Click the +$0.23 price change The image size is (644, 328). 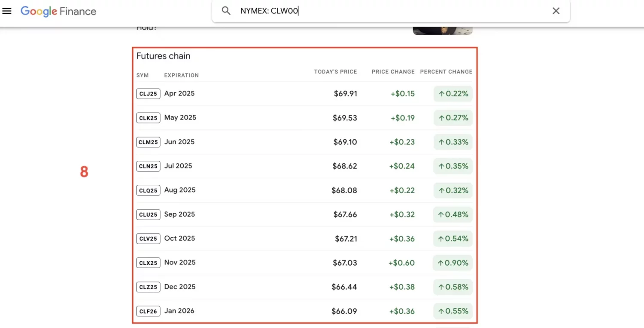(x=402, y=142)
